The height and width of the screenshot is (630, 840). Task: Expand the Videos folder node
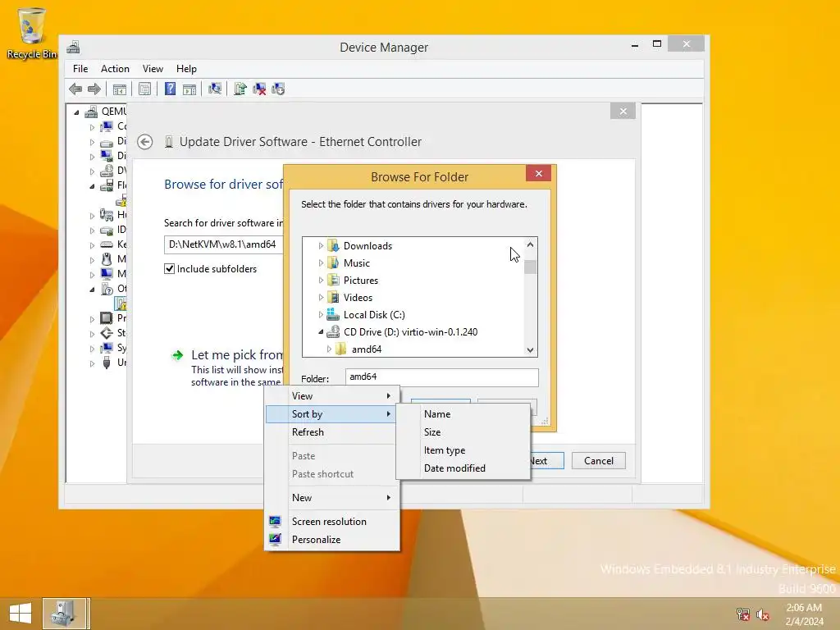click(x=321, y=297)
